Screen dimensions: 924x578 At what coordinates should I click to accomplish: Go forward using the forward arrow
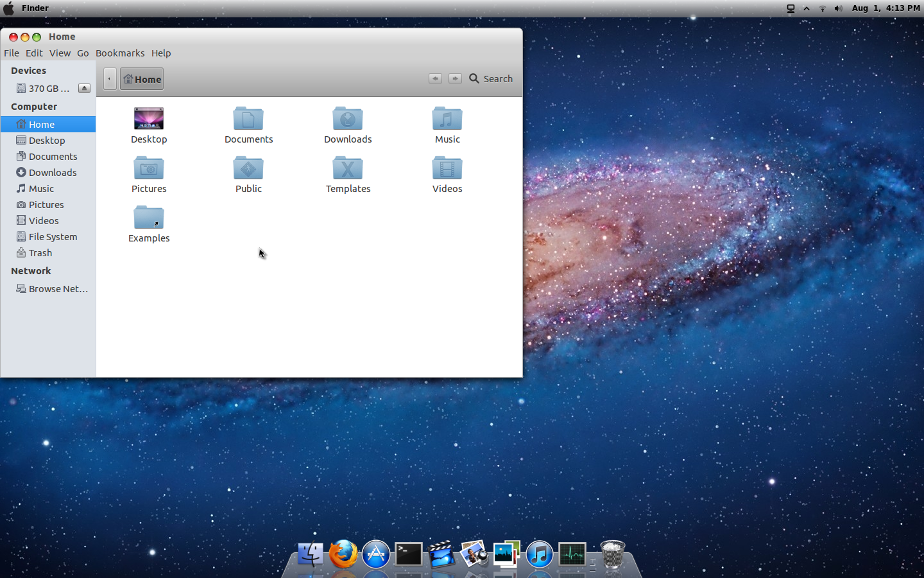455,78
